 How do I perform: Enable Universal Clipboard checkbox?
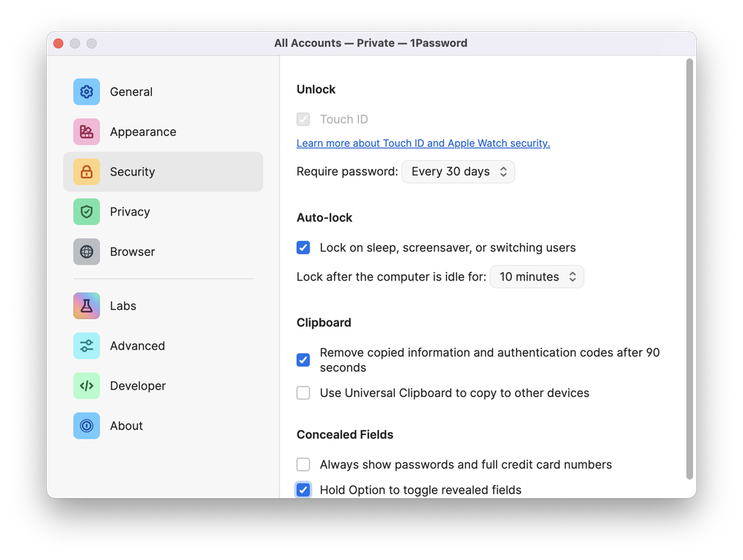coord(303,393)
